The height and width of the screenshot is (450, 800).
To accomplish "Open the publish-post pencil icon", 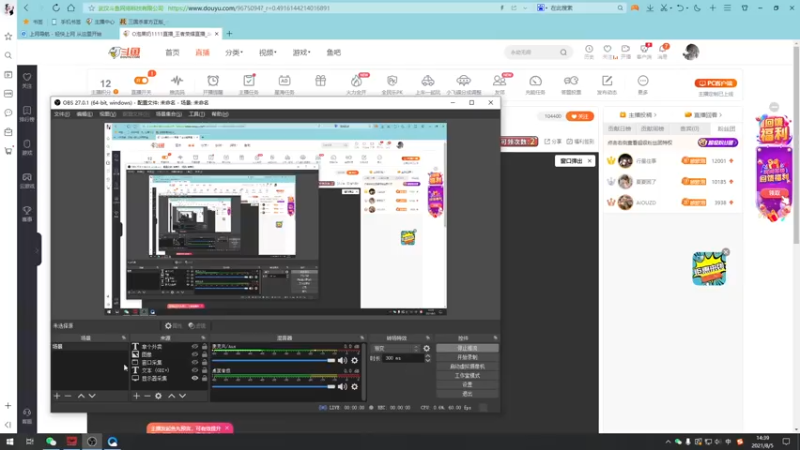I will point(607,81).
